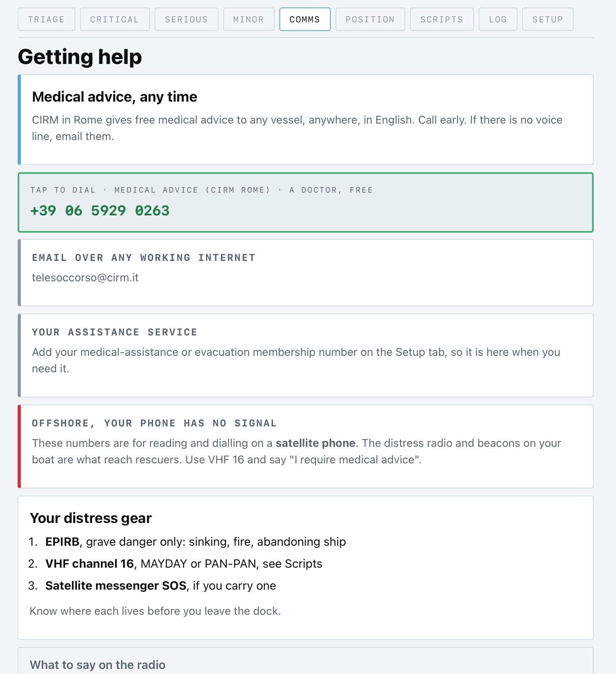The width and height of the screenshot is (616, 674).
Task: Click the EPIRB list item
Action: tap(188, 541)
